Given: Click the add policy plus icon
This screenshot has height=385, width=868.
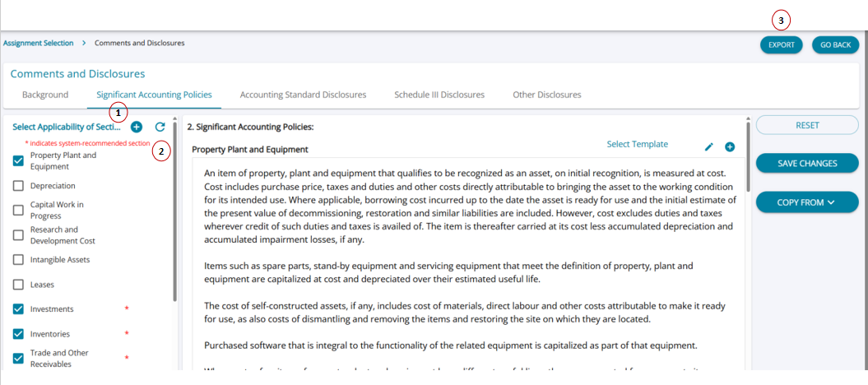Looking at the screenshot, I should tap(730, 146).
